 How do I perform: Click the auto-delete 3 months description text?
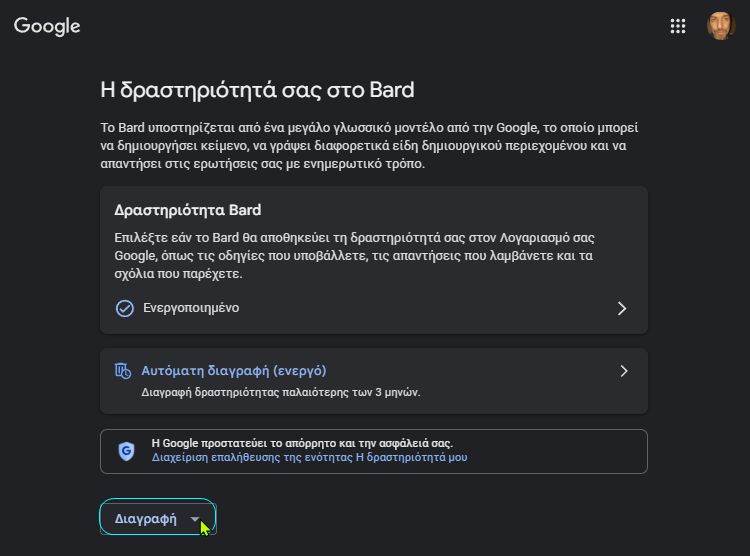coord(281,392)
